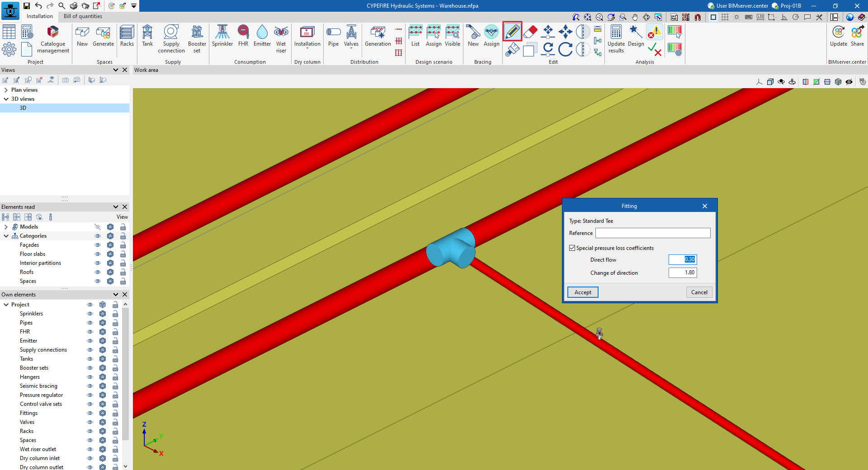This screenshot has height=470, width=868.
Task: Close the Elements read panel
Action: point(125,207)
